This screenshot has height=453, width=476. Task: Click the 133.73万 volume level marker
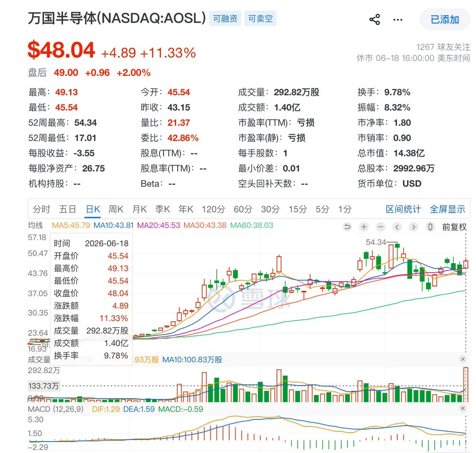click(x=44, y=386)
